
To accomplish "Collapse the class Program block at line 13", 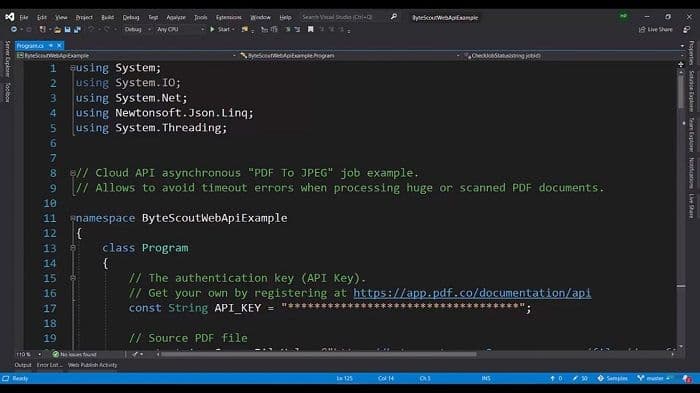I will (x=73, y=248).
